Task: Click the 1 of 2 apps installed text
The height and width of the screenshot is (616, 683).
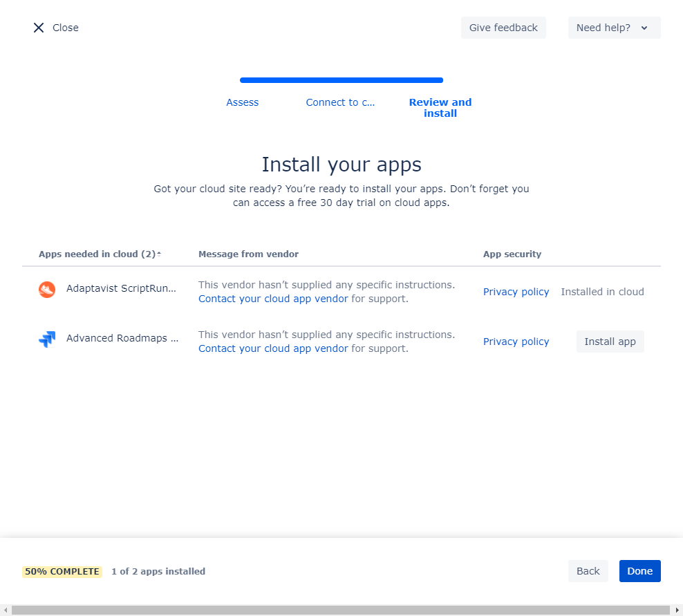Action: tap(158, 572)
